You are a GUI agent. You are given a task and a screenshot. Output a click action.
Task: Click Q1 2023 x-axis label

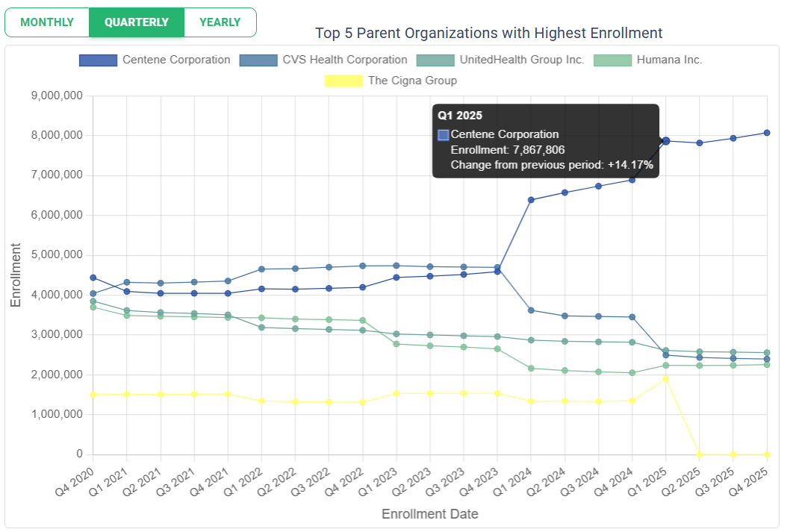pyautogui.click(x=377, y=481)
